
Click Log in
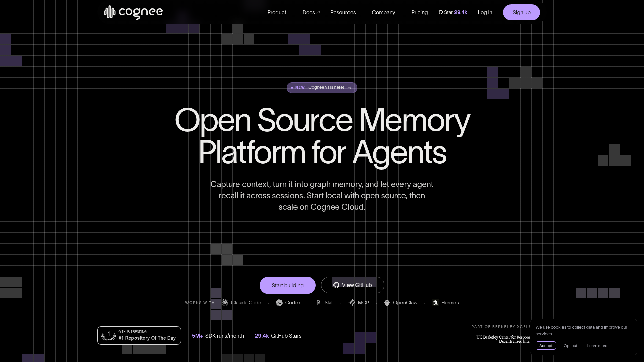485,12
